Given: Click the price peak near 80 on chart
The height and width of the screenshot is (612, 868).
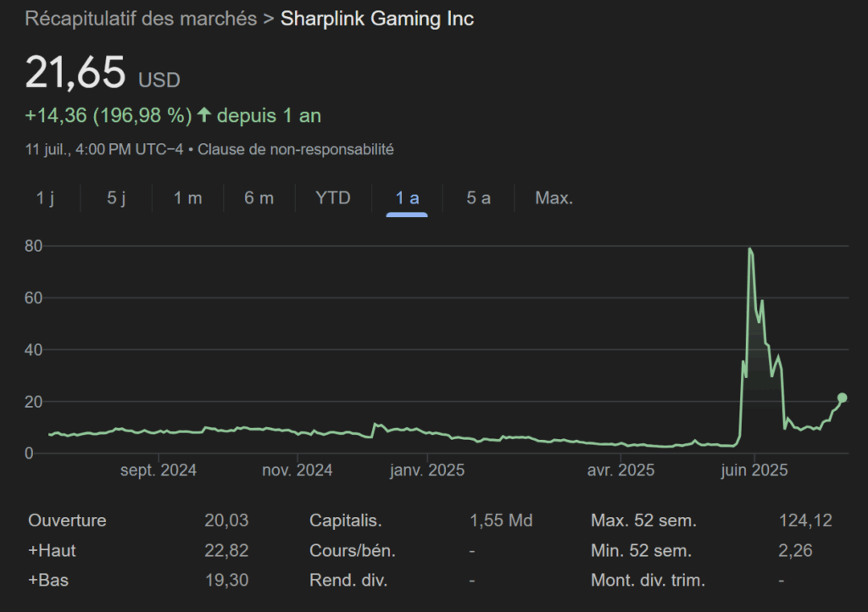Looking at the screenshot, I should coord(749,249).
